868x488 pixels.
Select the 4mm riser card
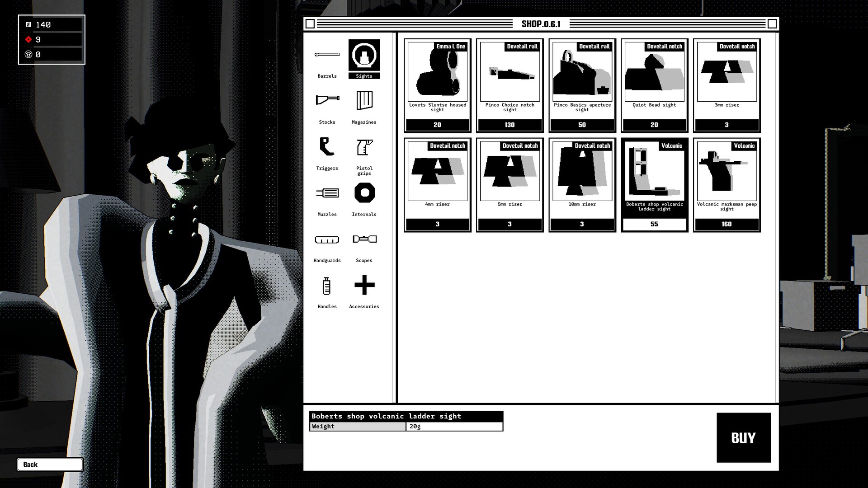(x=437, y=185)
